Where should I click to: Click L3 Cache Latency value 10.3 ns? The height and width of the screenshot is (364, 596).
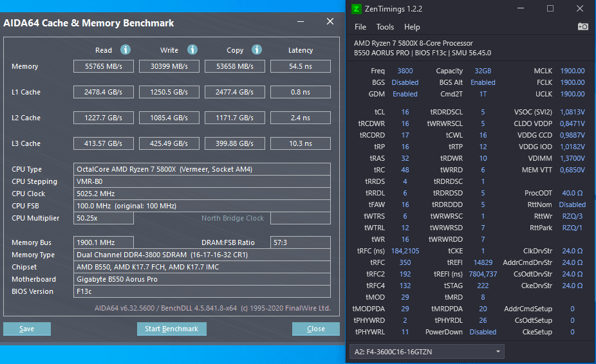point(301,143)
